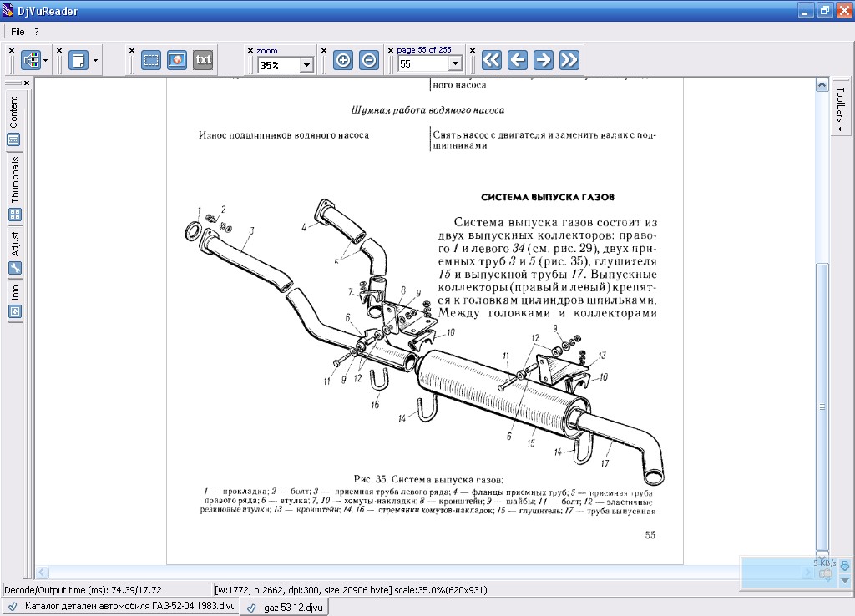This screenshot has height=616, width=855.
Task: Click the page number 55 at page bottom
Action: coord(650,535)
